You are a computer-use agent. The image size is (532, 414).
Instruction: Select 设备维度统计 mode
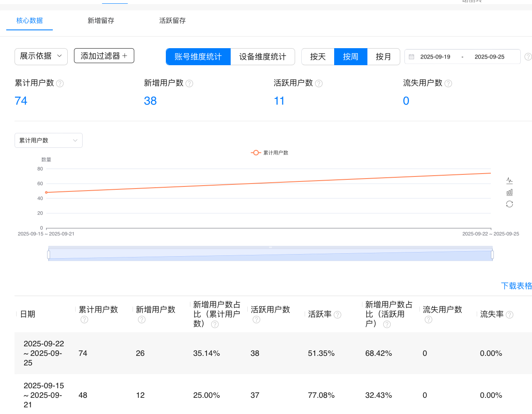click(263, 57)
